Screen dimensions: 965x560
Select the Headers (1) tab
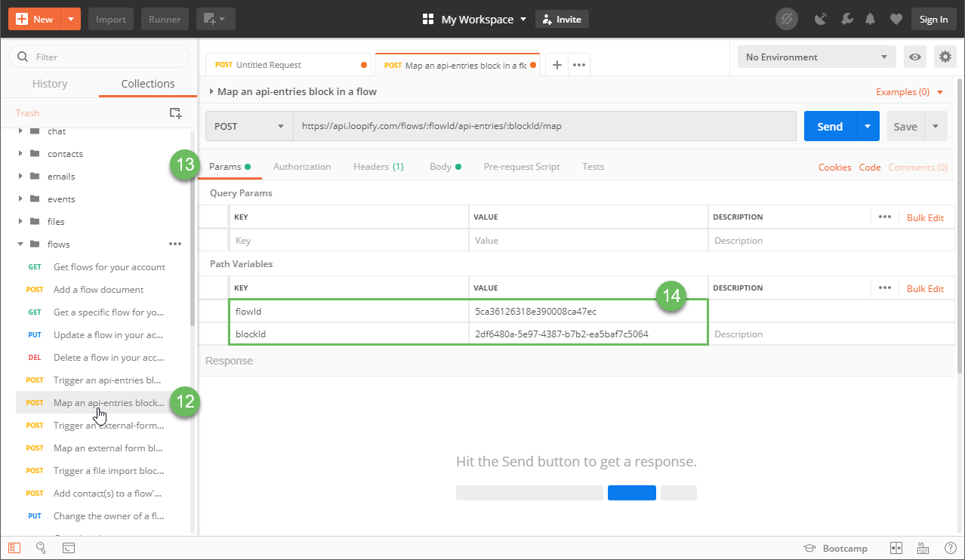(x=378, y=167)
